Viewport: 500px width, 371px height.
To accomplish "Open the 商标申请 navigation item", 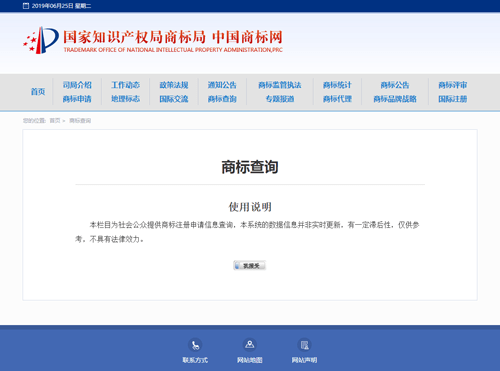I will (77, 99).
